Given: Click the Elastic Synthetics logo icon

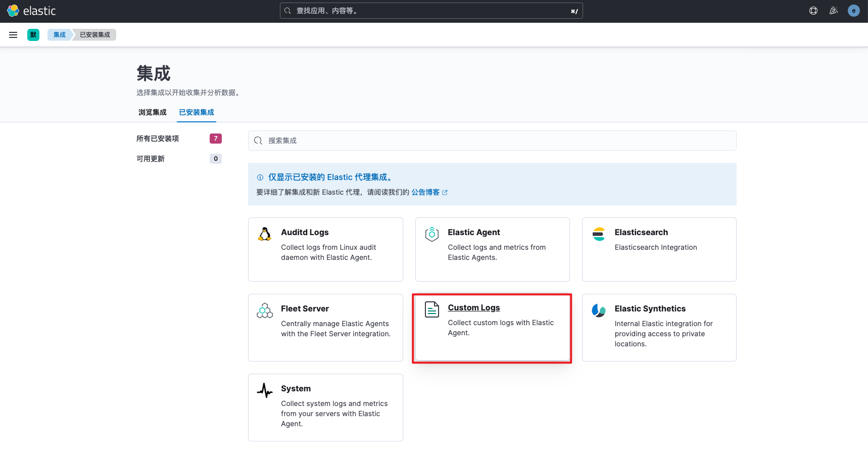Looking at the screenshot, I should click(599, 310).
